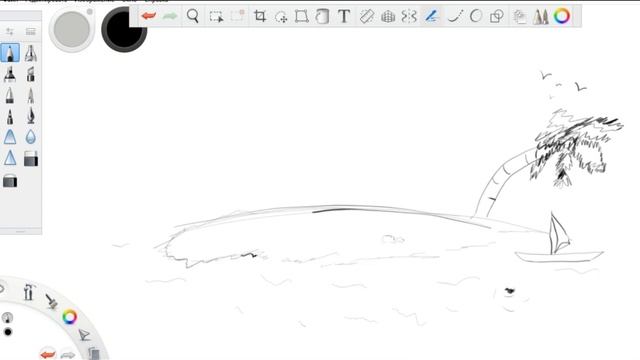This screenshot has height=360, width=640.
Task: Select the Zoom magnifier tool
Action: click(x=193, y=16)
